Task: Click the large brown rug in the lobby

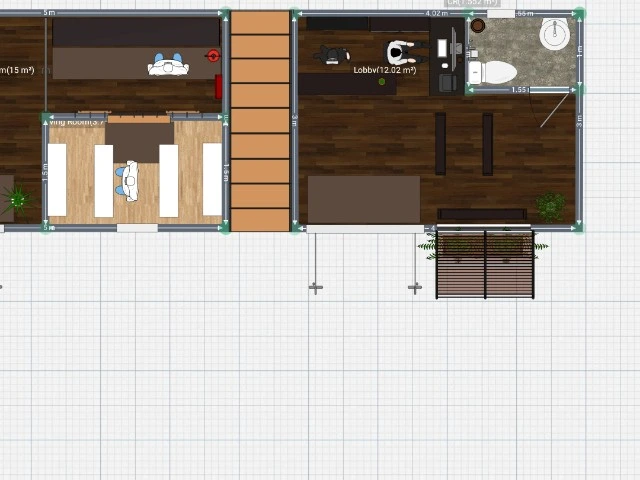Action: (x=364, y=199)
